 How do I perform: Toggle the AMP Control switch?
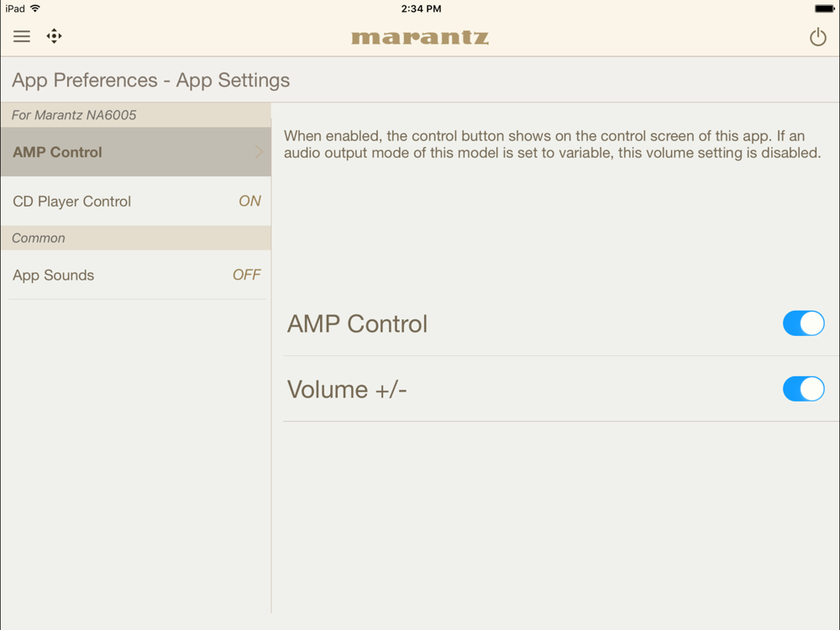(x=803, y=323)
